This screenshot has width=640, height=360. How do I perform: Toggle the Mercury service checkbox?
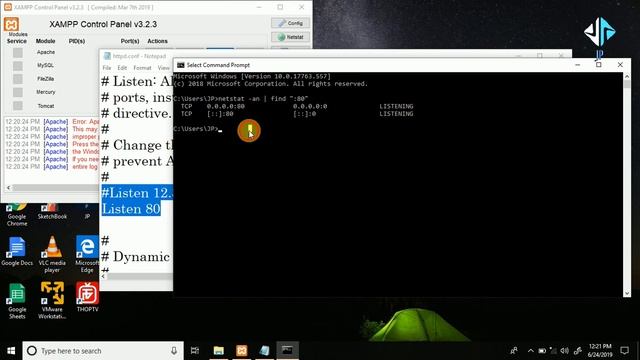[18, 92]
